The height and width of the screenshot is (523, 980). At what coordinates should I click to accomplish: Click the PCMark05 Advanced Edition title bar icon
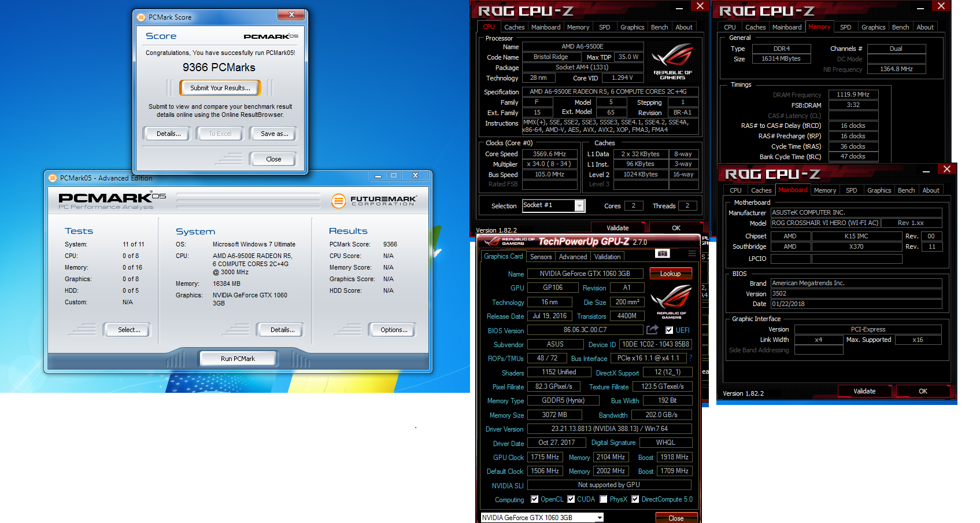point(53,178)
